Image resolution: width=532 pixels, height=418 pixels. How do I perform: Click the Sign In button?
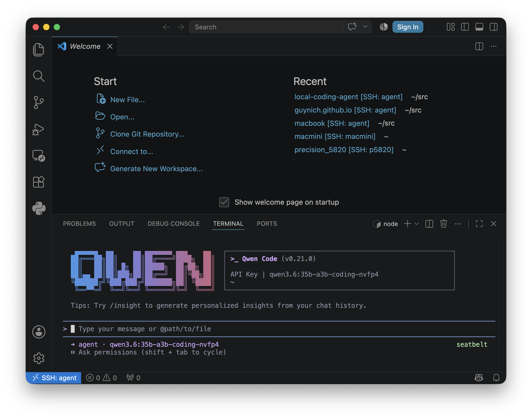coord(408,27)
